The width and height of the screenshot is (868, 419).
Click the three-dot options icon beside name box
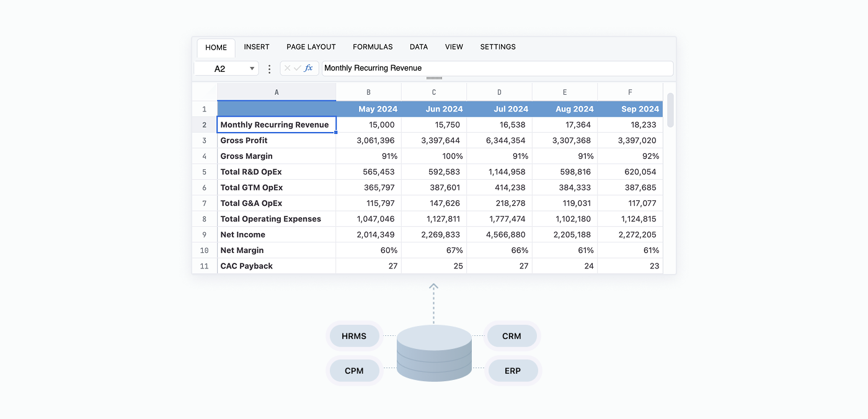pos(269,69)
